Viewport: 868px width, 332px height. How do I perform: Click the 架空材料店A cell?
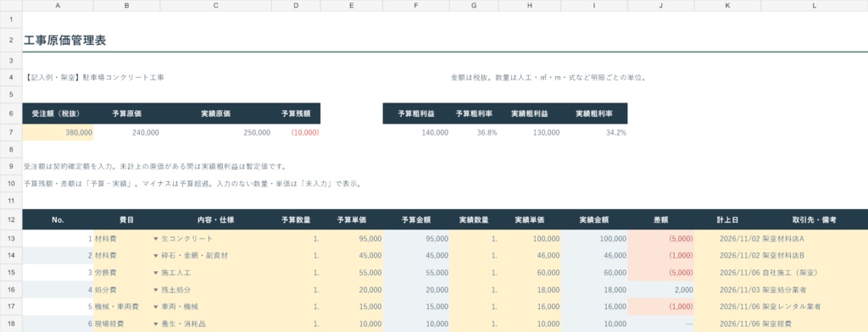(815, 239)
